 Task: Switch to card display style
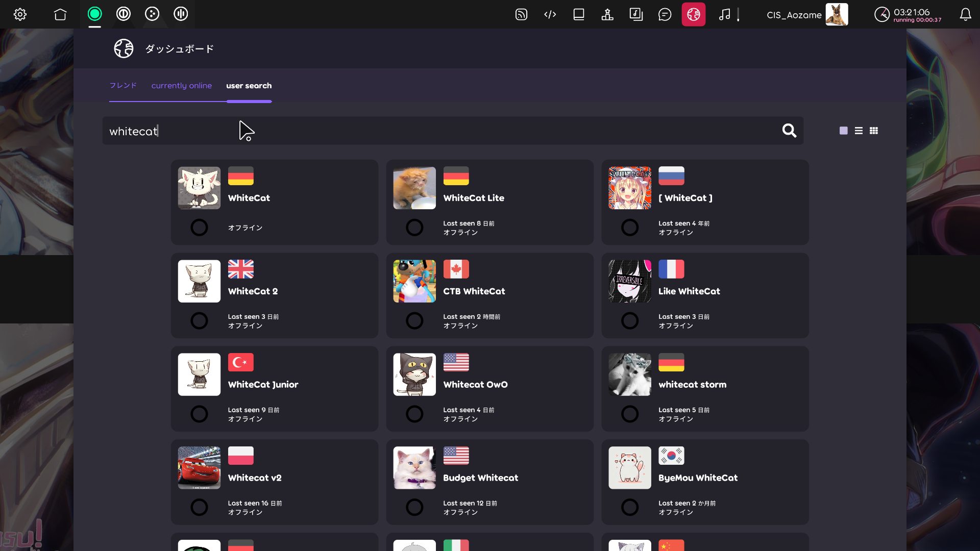tap(844, 131)
